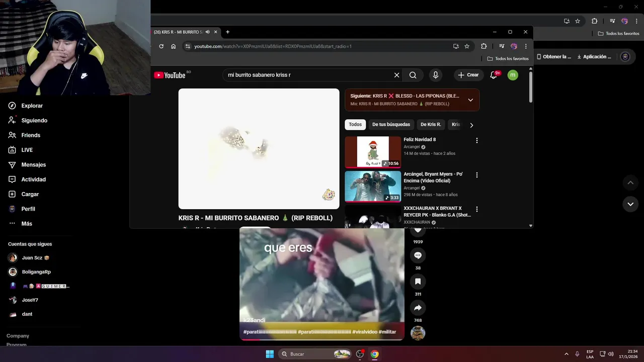The width and height of the screenshot is (644, 362).
Task: Open TikTok video comments with 38 count
Action: click(418, 255)
